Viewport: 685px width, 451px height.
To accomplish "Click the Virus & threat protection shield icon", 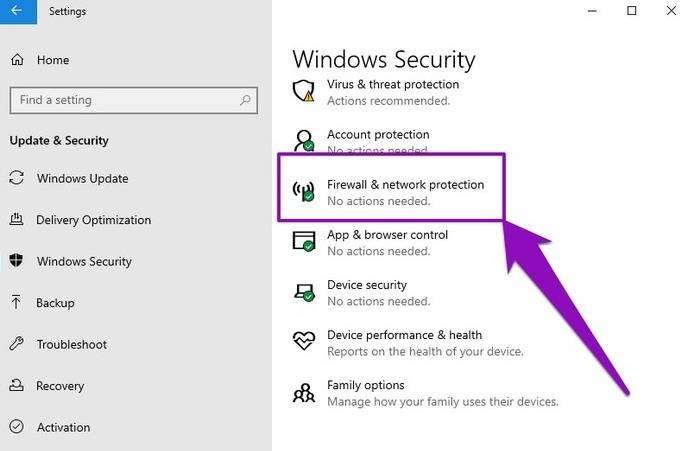I will click(304, 92).
